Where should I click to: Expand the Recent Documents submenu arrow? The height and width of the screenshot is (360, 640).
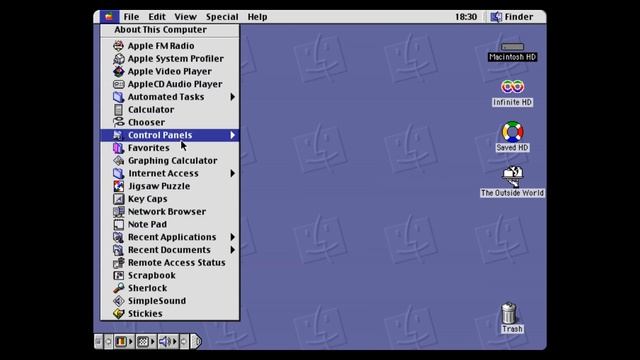click(232, 250)
